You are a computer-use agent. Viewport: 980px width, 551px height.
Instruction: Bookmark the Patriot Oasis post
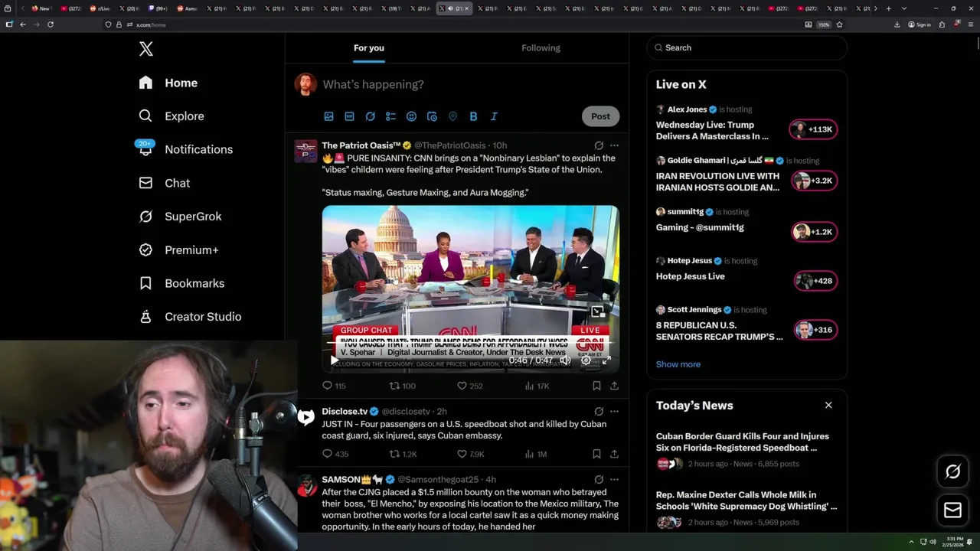pyautogui.click(x=596, y=386)
